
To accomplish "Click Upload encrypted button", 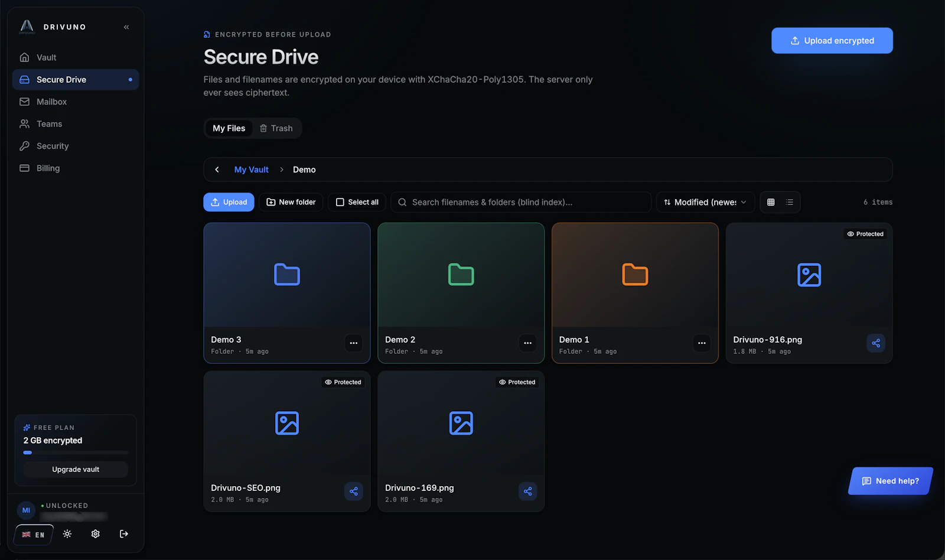I will (832, 41).
